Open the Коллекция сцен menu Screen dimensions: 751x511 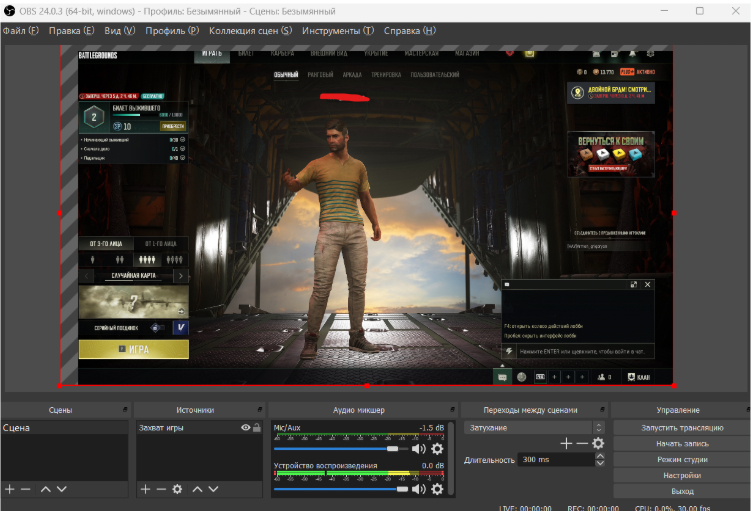pos(250,31)
